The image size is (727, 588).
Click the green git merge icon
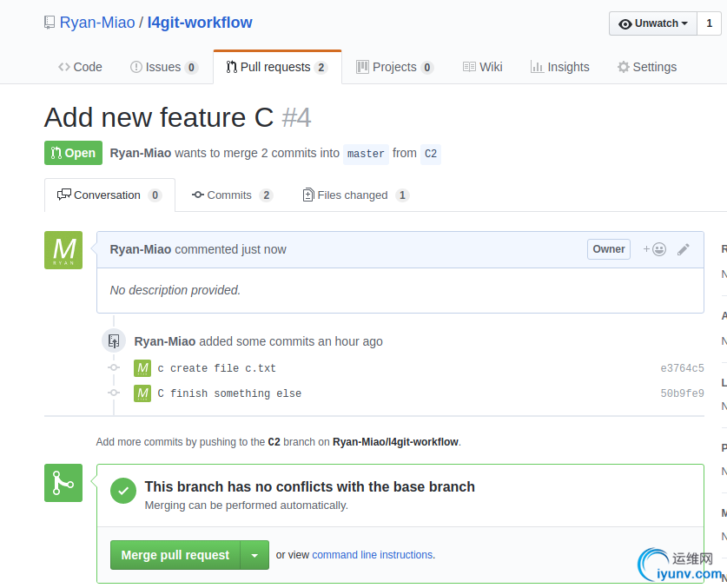point(63,483)
